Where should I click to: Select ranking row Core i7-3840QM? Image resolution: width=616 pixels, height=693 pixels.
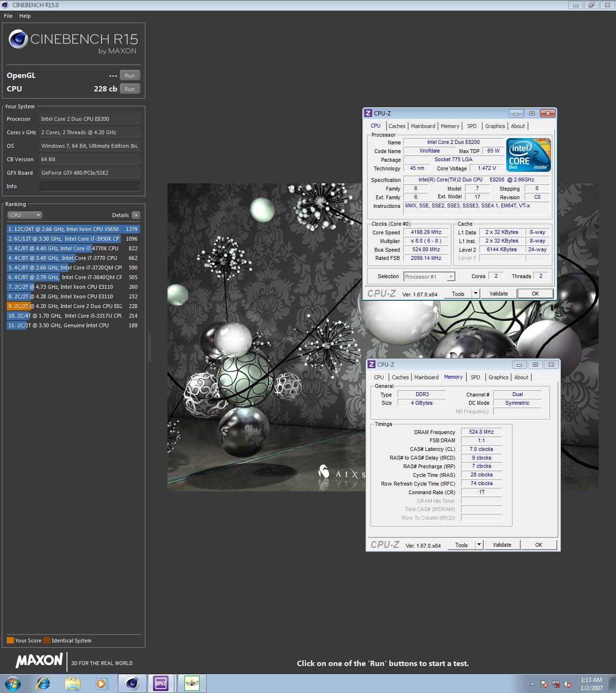click(73, 277)
